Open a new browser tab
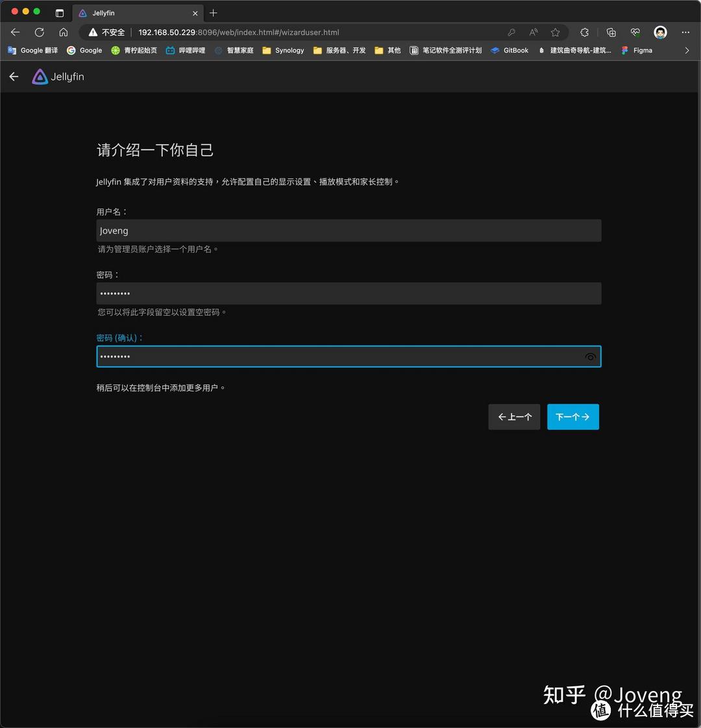Viewport: 701px width, 728px height. click(x=214, y=13)
